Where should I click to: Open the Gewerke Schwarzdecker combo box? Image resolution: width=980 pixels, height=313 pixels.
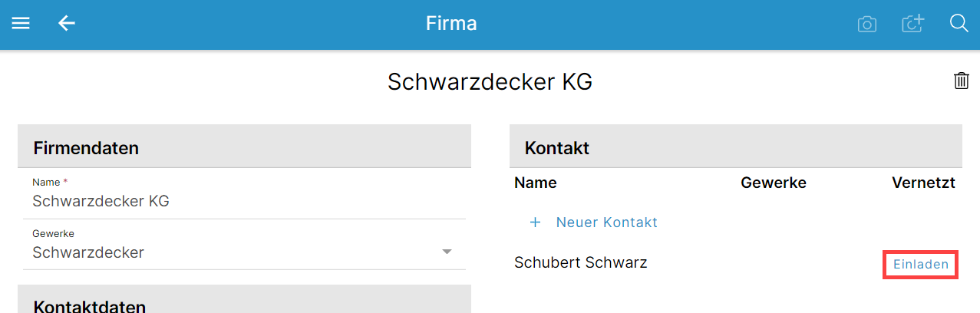pyautogui.click(x=244, y=245)
